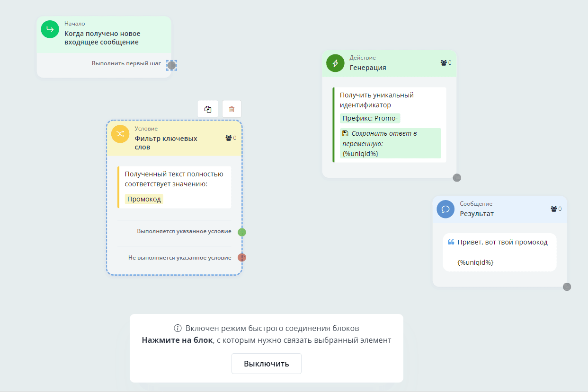Image resolution: width=588 pixels, height=392 pixels.
Task: Click users counter icon on Результат block
Action: click(553, 209)
